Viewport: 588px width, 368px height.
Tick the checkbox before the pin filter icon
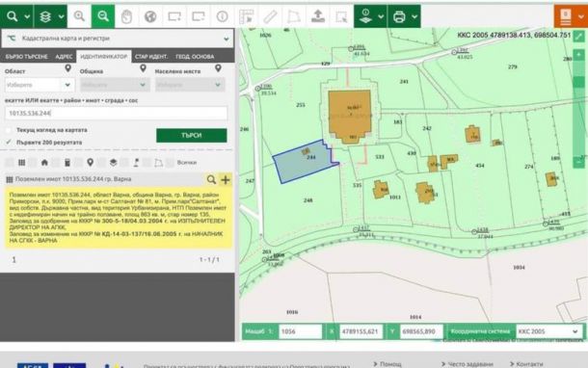tap(79, 162)
